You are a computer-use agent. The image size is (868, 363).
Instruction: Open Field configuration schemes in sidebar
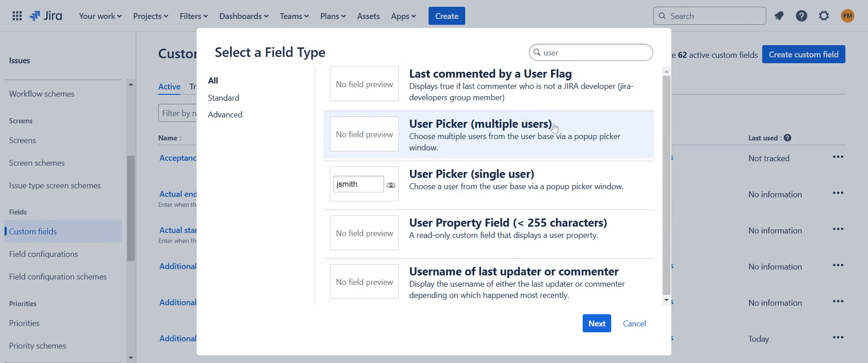click(58, 277)
